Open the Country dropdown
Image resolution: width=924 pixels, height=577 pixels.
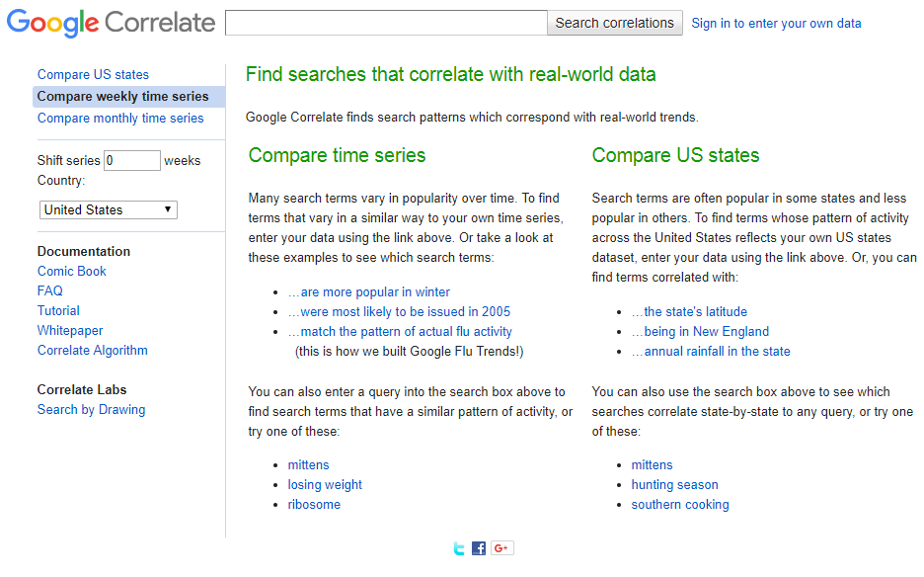click(109, 209)
